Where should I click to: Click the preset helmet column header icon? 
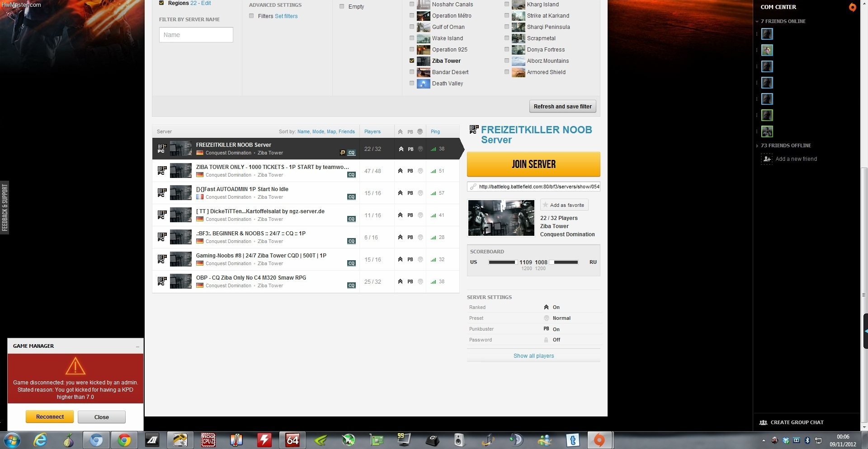[420, 132]
